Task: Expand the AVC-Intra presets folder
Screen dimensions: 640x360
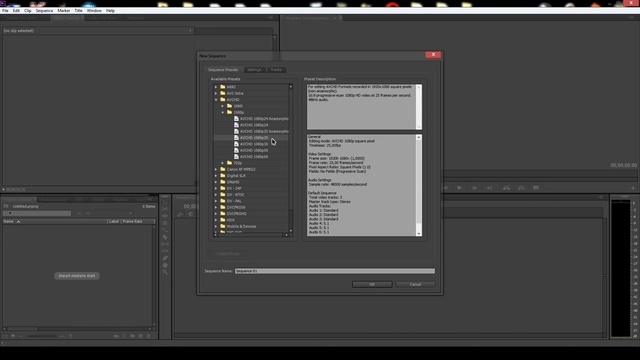Action: point(216,93)
